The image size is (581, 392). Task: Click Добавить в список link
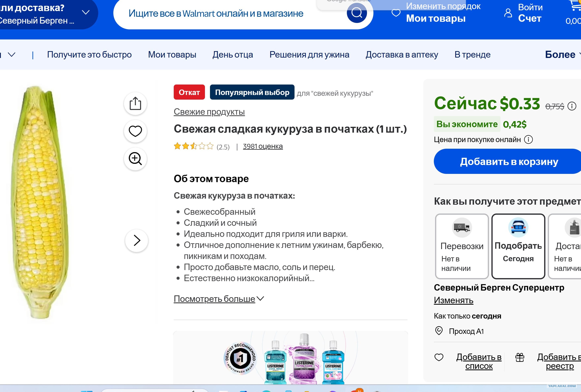pos(479,362)
